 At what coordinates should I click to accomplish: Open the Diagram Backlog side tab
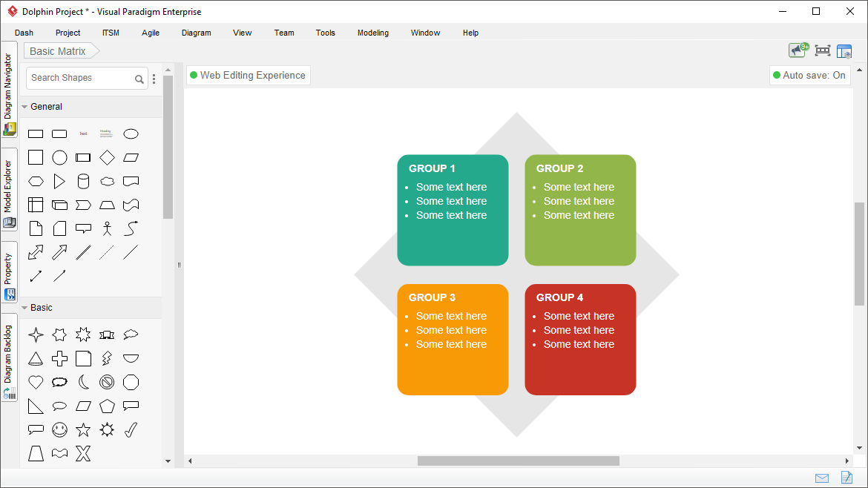pos(9,357)
